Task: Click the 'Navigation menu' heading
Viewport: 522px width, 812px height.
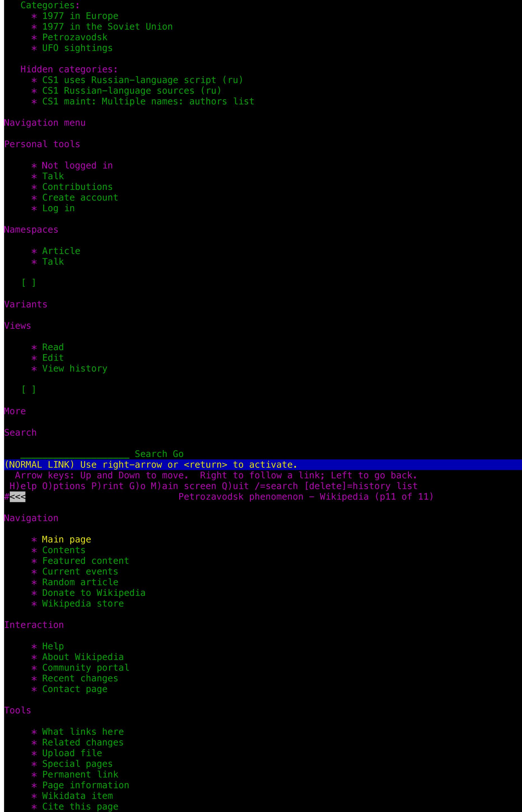Action: click(x=45, y=123)
